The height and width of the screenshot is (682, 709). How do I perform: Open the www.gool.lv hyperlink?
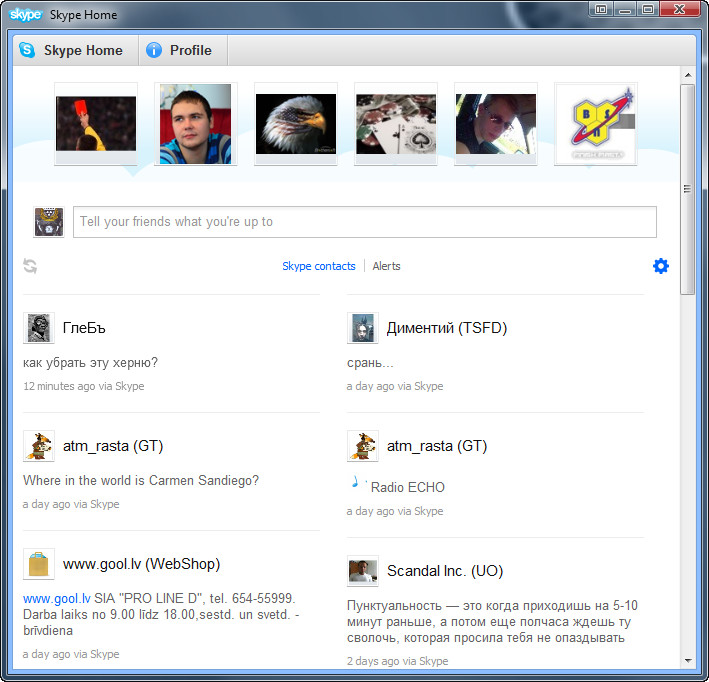click(x=57, y=598)
